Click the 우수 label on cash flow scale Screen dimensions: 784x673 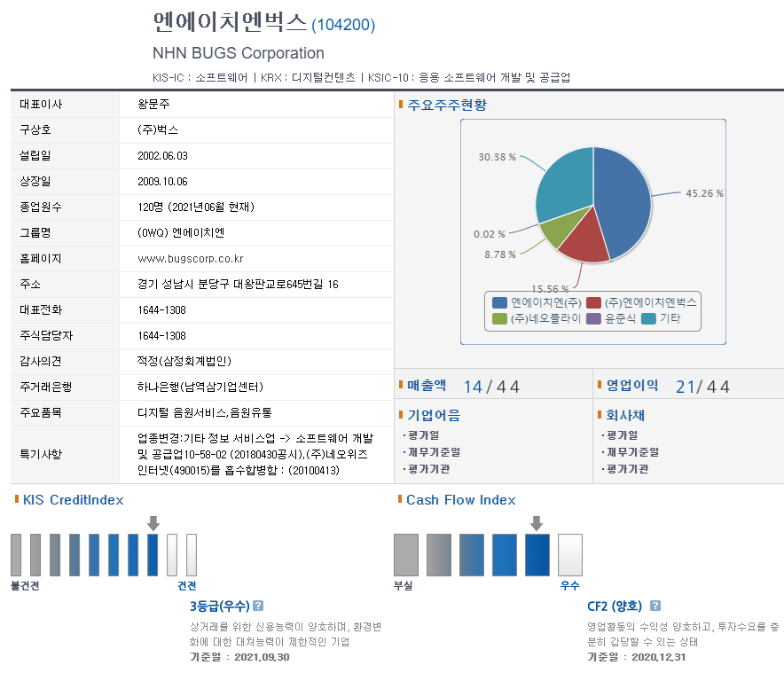[570, 585]
